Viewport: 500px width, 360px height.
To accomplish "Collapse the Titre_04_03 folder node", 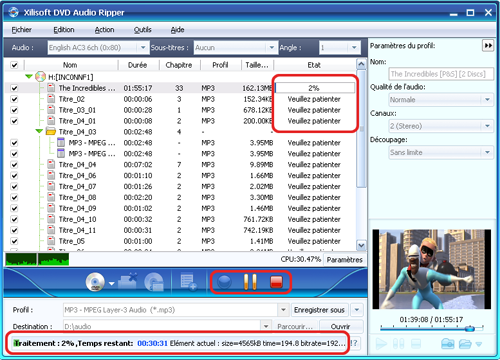I will (39, 131).
